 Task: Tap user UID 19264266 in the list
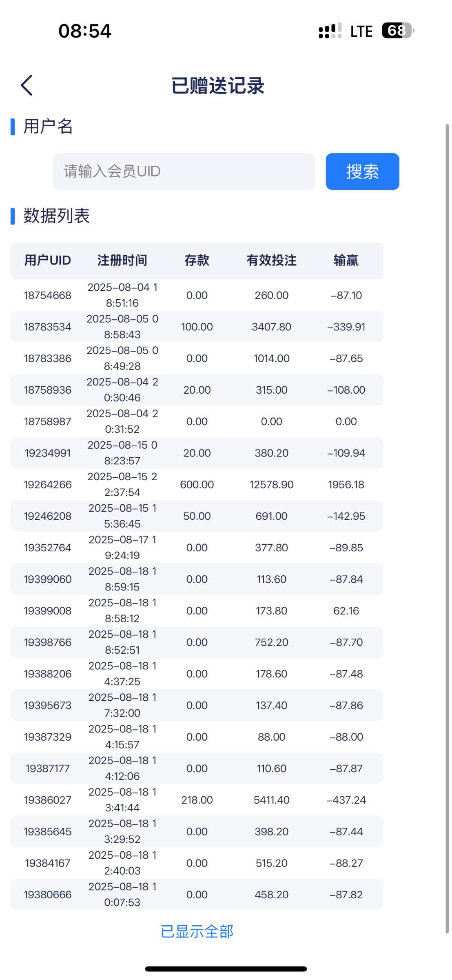48,485
